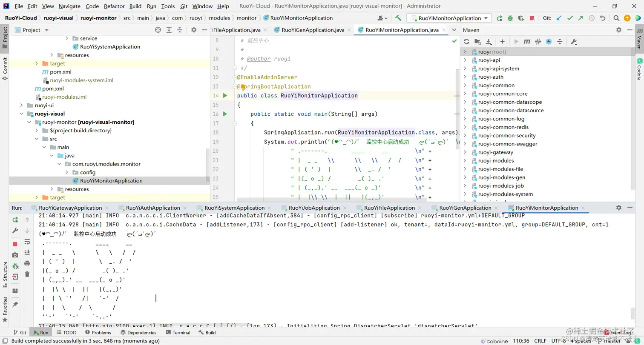Click the Git Push arrow icon
644x345 pixels.
click(x=581, y=18)
